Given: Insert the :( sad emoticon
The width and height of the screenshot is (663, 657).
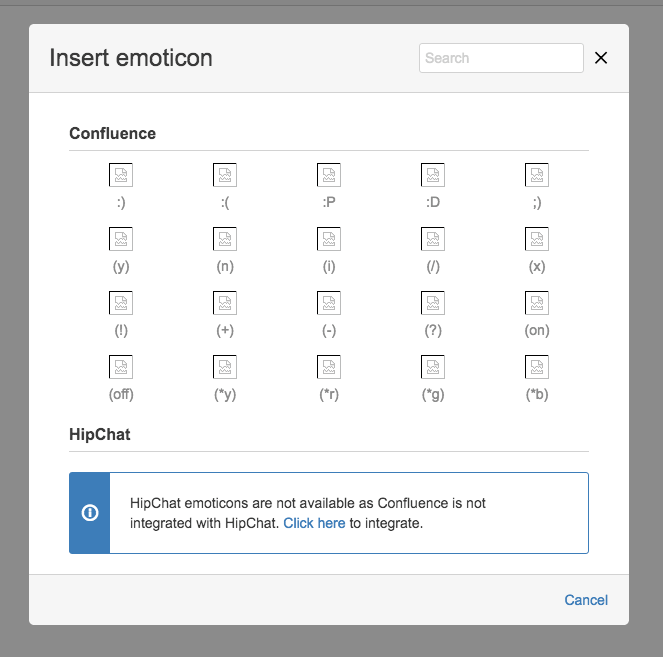Looking at the screenshot, I should 225,175.
